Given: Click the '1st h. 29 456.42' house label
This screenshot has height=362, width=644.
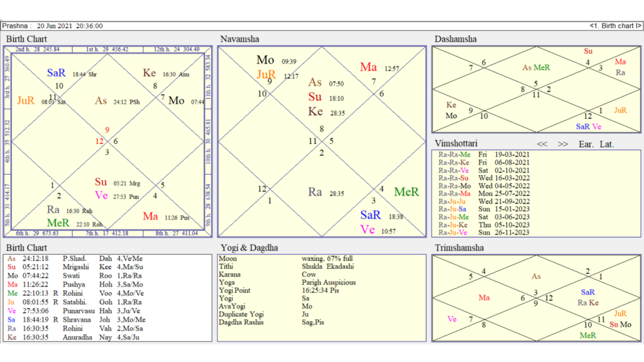Looking at the screenshot, I should coord(107,49).
